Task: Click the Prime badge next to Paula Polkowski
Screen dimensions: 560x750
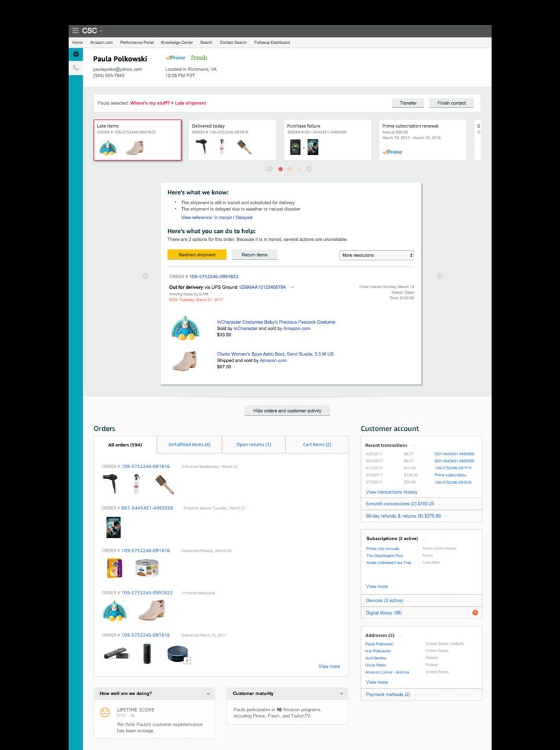Action: point(175,57)
